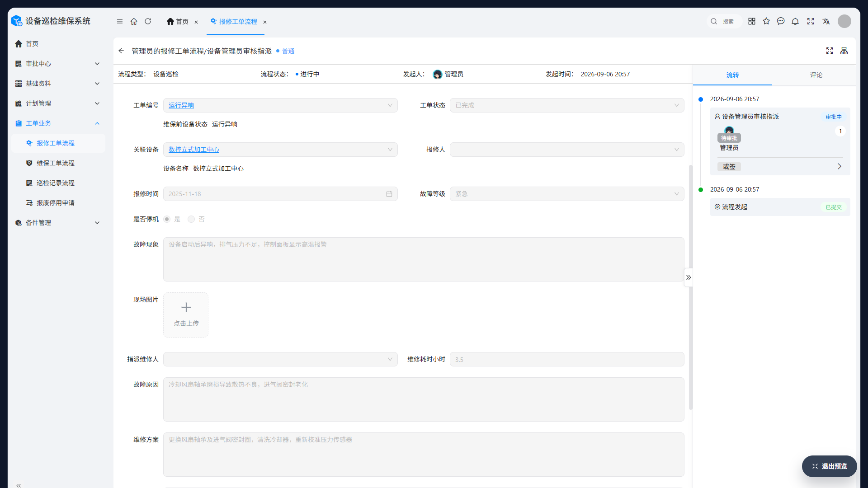Select the 否 radio for 是否停机
The image size is (868, 488).
coord(191,219)
